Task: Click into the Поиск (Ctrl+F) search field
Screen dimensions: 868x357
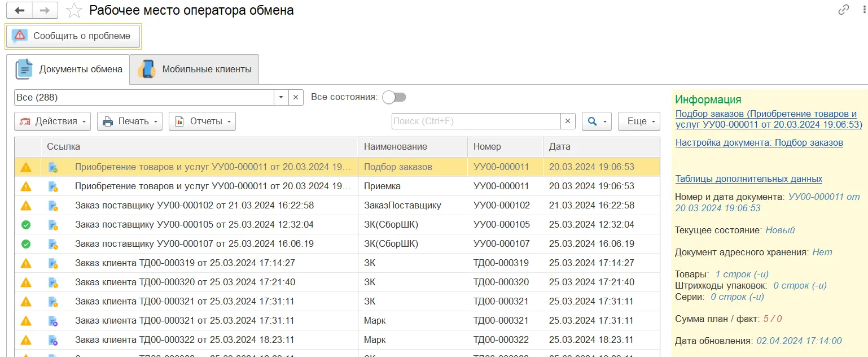Action: tap(475, 121)
